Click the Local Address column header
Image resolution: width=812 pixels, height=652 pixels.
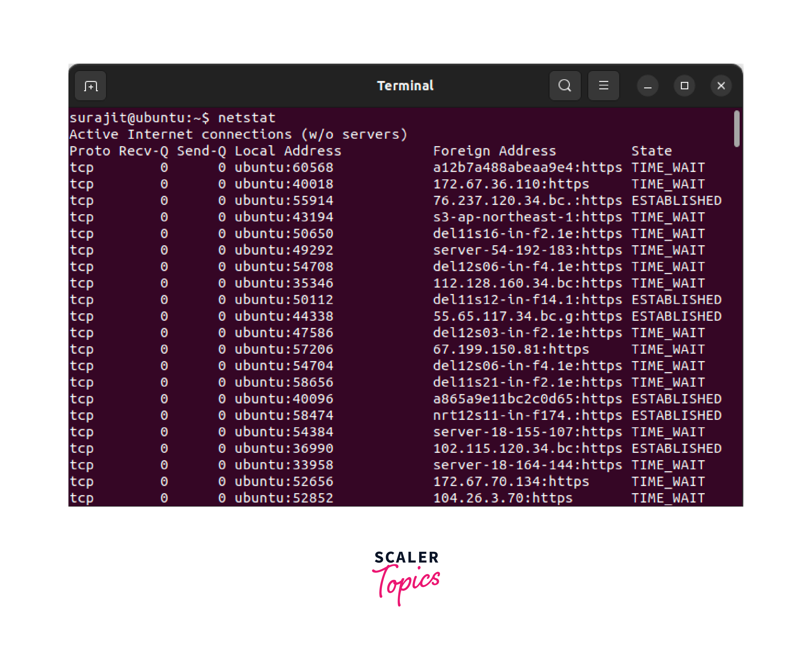288,151
